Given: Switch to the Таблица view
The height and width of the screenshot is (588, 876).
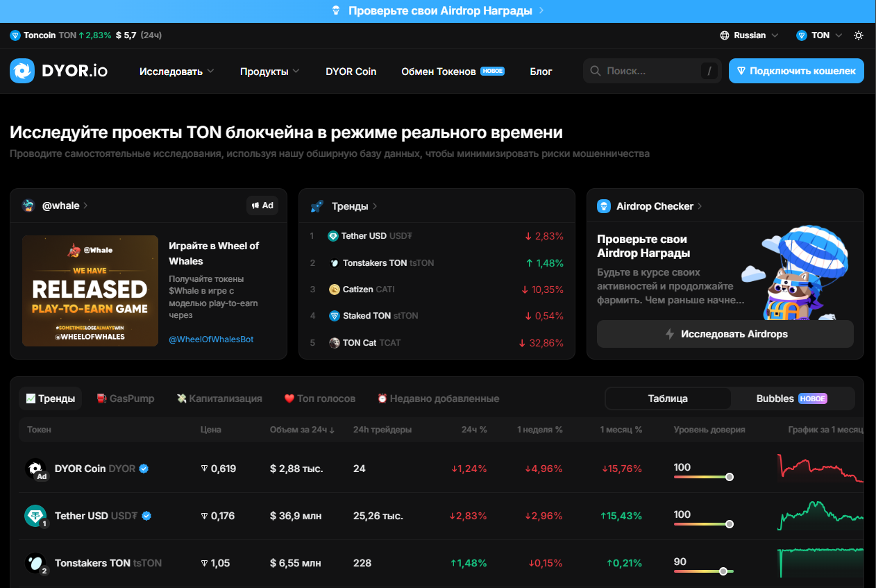Looking at the screenshot, I should 668,398.
